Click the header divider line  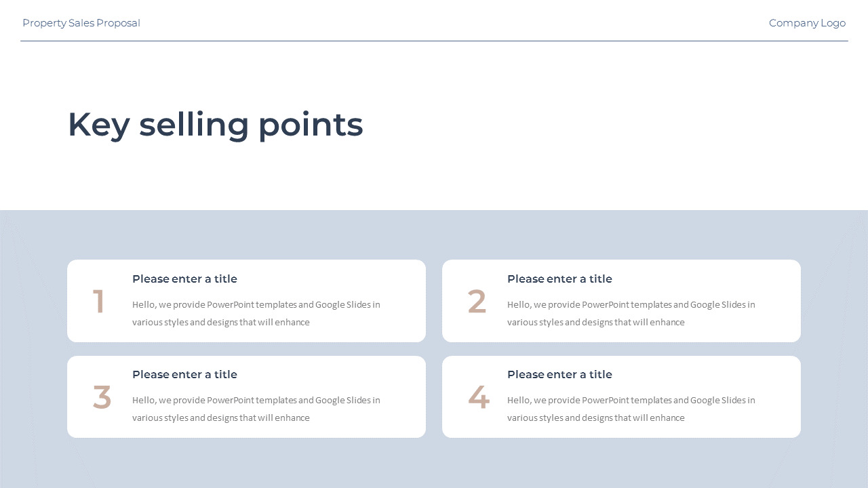434,41
